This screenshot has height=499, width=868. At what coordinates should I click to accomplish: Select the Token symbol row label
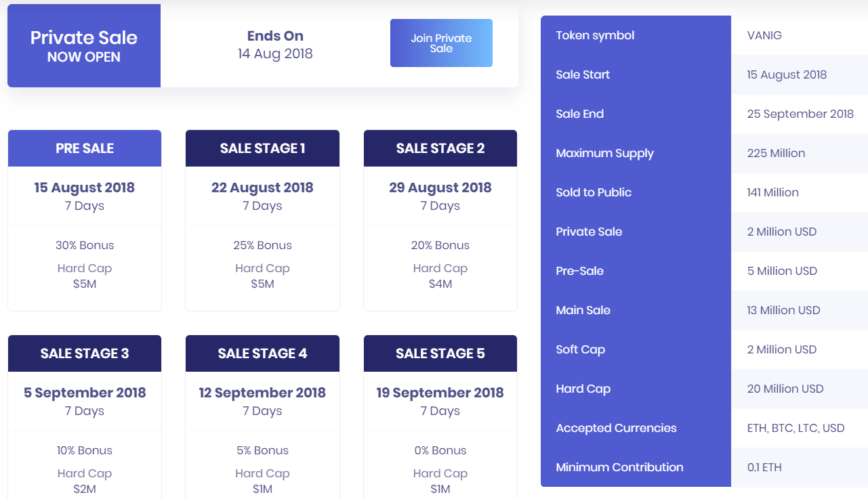click(595, 35)
